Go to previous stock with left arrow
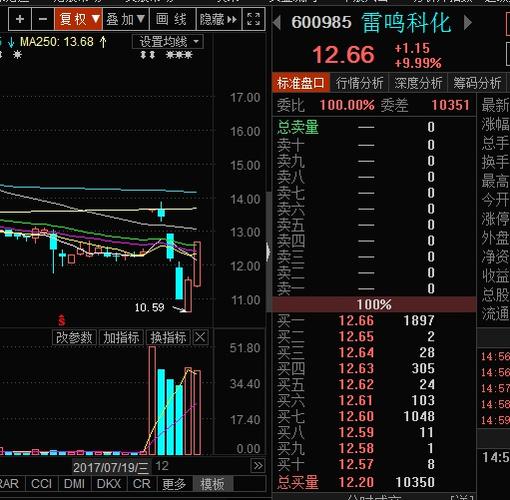The height and width of the screenshot is (500, 510). click(x=276, y=23)
